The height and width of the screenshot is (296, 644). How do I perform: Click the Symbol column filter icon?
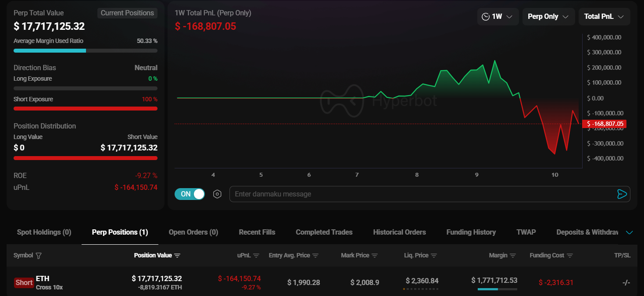point(39,256)
